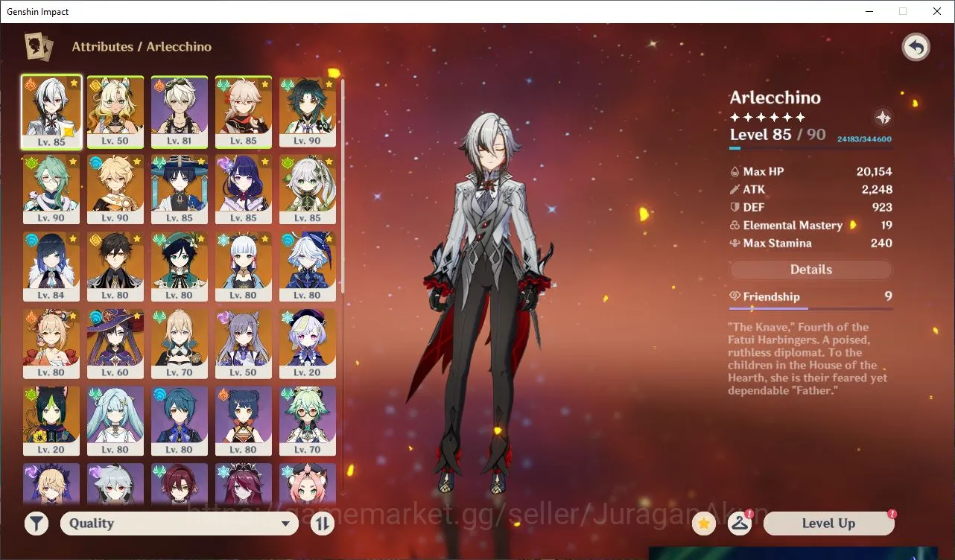Select Kazuha Lv. 85 portrait

[x=244, y=112]
